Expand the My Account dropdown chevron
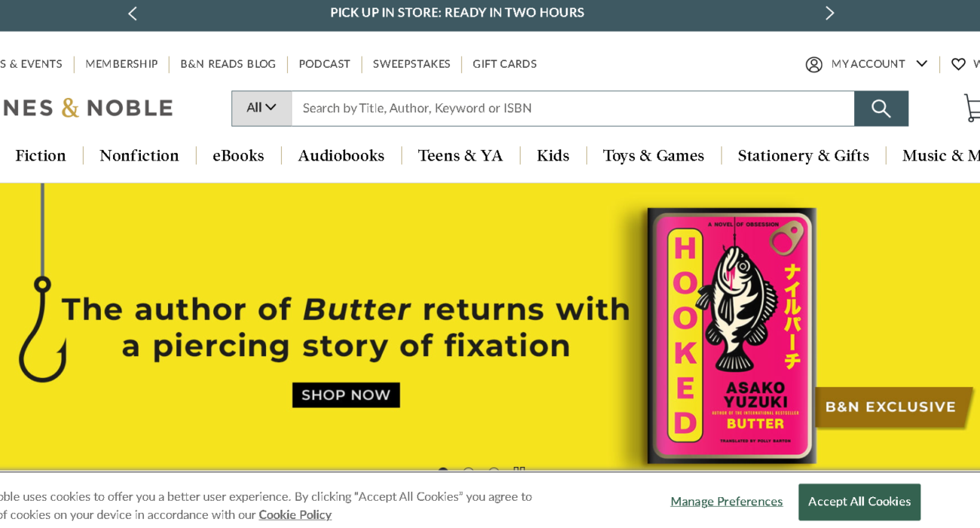 tap(921, 64)
